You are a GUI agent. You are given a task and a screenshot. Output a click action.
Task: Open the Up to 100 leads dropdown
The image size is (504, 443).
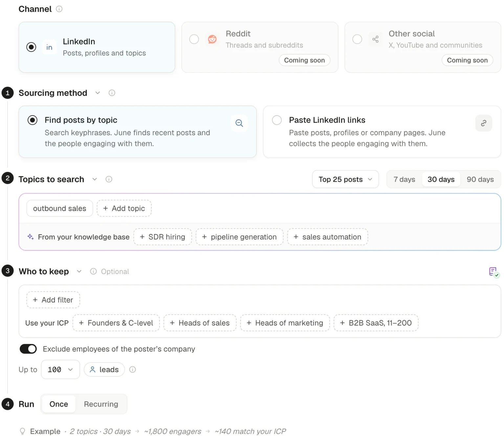[60, 369]
